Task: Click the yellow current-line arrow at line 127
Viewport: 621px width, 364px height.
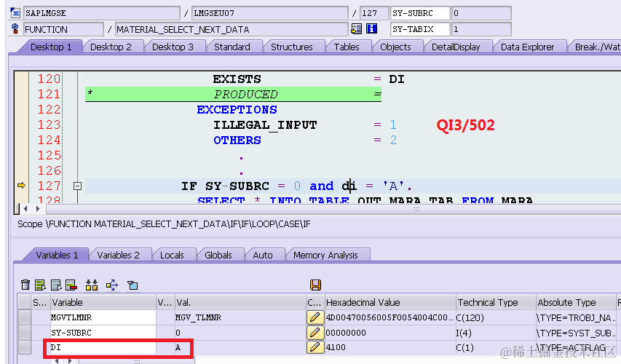Action: pyautogui.click(x=21, y=185)
